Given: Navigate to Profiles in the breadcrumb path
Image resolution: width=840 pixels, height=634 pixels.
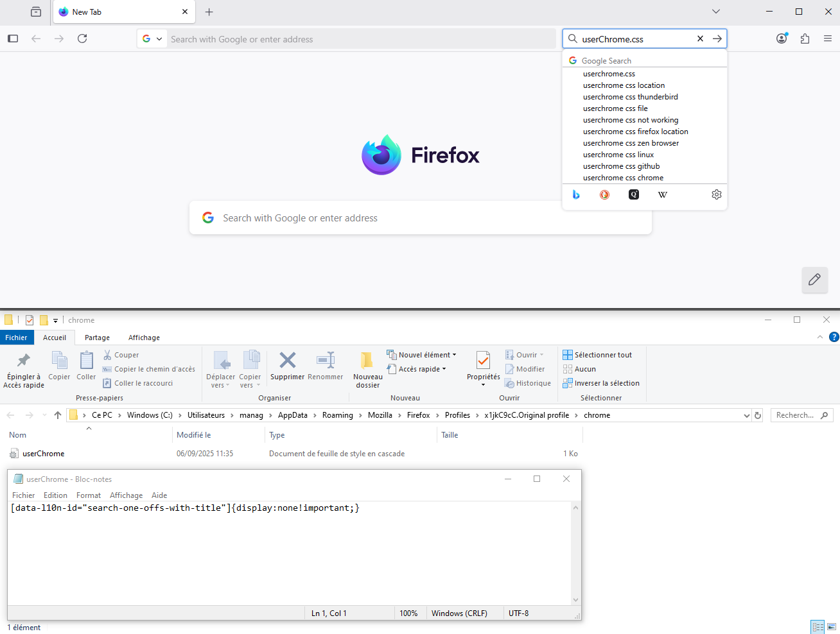Looking at the screenshot, I should click(x=457, y=415).
